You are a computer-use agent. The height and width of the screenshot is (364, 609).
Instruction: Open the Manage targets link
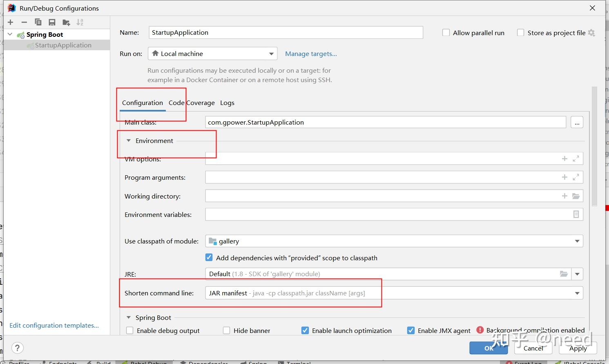311,54
